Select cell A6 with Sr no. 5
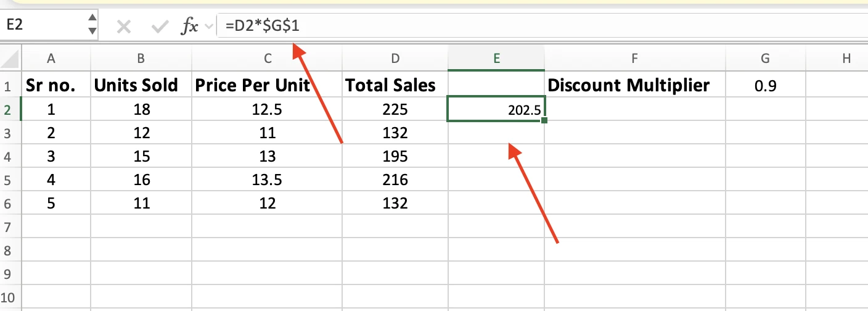868x311 pixels. [55, 203]
